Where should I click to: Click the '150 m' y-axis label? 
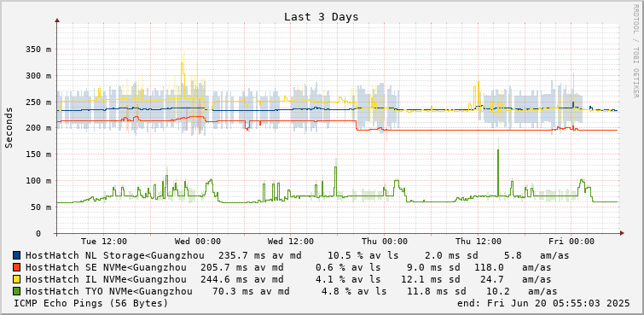(x=38, y=155)
